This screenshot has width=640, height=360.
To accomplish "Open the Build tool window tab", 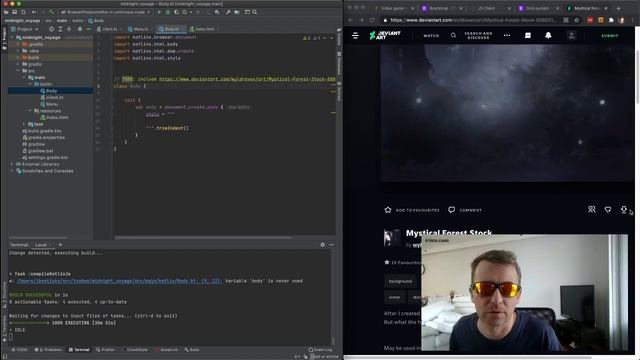I will (x=192, y=350).
